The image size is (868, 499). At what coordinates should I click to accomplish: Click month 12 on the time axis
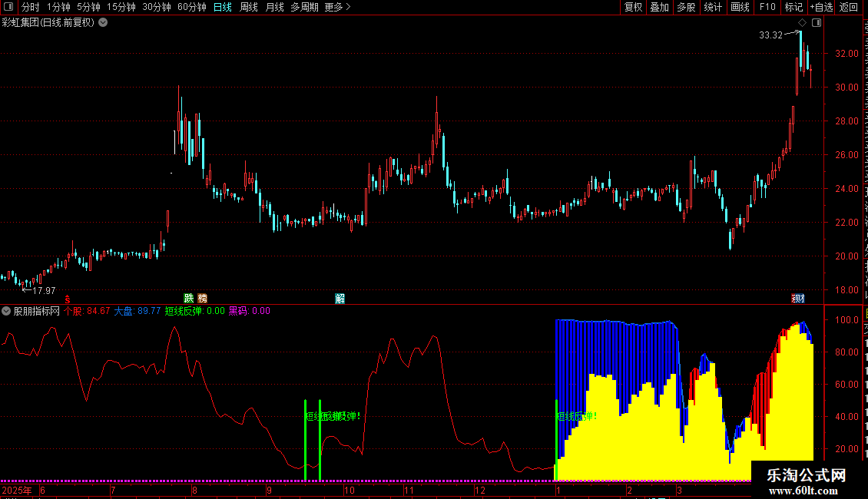coord(480,490)
